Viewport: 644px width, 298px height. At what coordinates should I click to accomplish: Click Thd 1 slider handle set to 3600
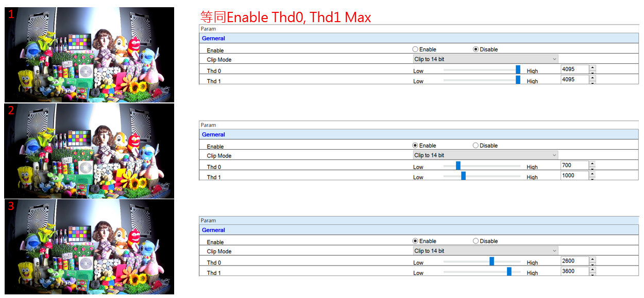pos(509,272)
